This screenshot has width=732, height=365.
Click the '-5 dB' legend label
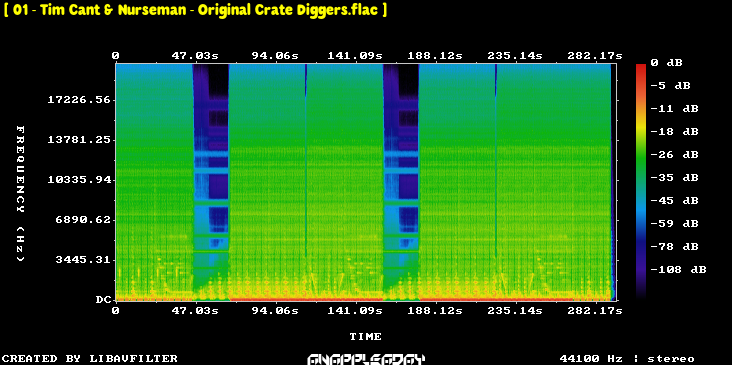670,85
